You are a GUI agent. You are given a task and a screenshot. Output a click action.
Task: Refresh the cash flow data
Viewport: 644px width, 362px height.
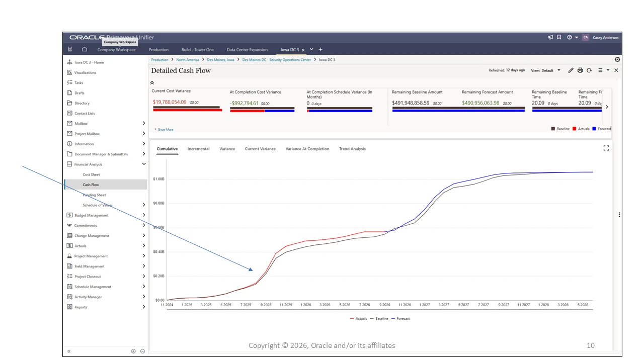coord(589,70)
